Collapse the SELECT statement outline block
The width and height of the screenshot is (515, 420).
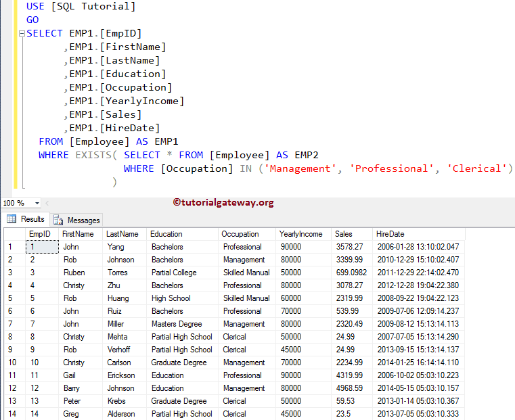22,33
